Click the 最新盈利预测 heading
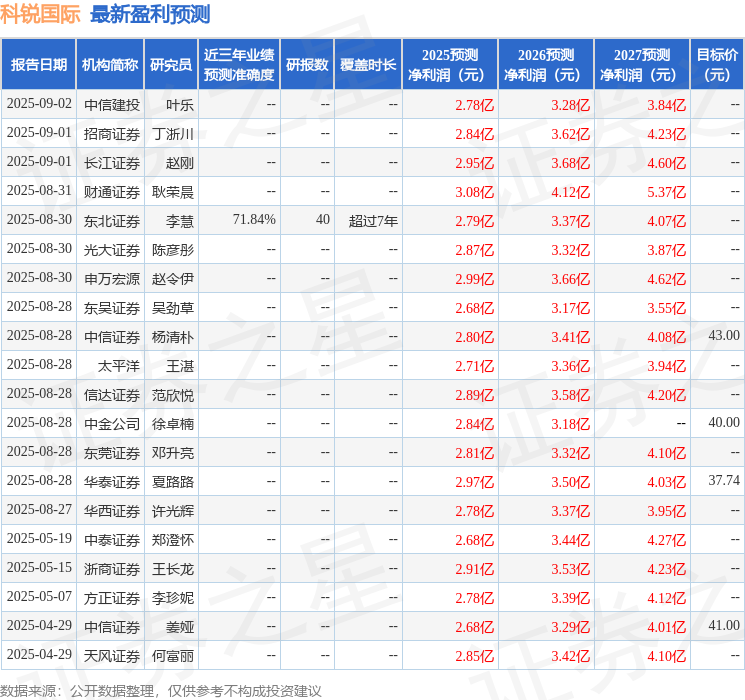The image size is (745, 700). [x=150, y=14]
